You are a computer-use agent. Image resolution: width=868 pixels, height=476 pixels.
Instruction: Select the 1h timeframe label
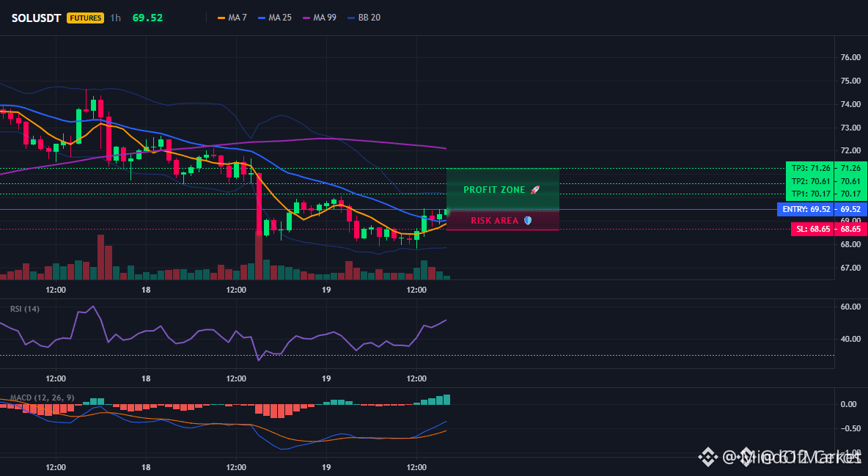115,18
